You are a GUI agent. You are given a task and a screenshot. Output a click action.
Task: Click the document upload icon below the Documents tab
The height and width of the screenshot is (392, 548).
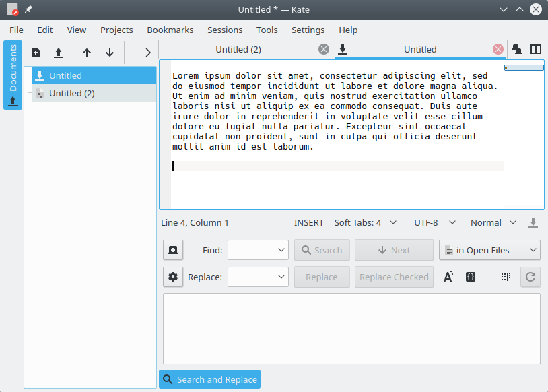13,102
